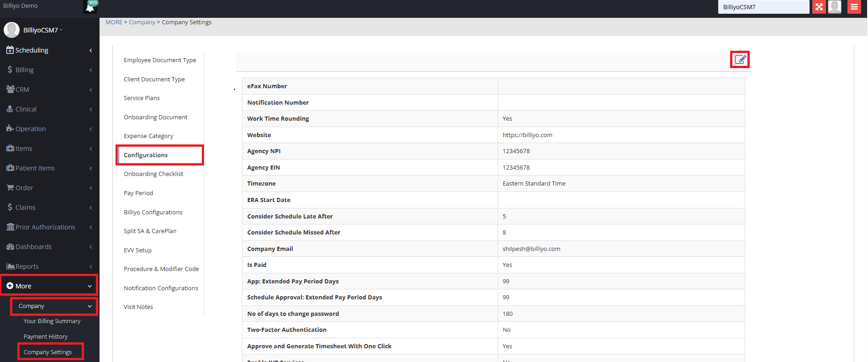Open the EVV Setup settings tab

pyautogui.click(x=137, y=250)
